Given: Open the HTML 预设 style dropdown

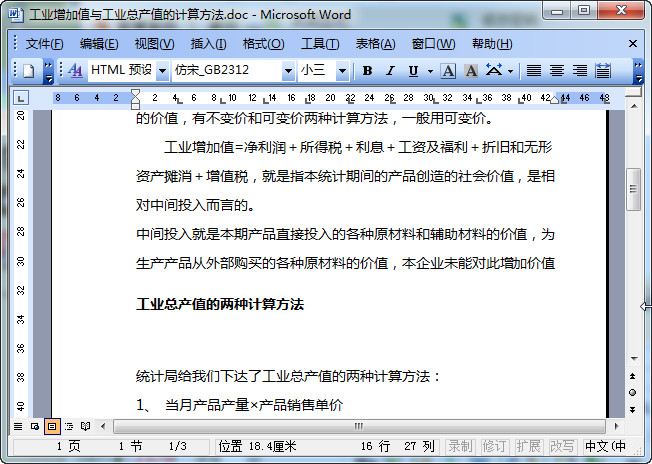Looking at the screenshot, I should (x=163, y=71).
